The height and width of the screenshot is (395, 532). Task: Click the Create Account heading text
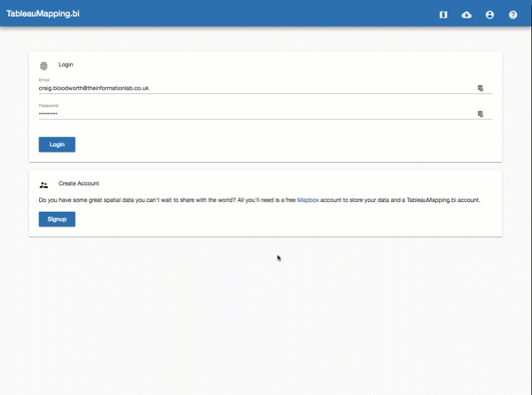click(79, 183)
